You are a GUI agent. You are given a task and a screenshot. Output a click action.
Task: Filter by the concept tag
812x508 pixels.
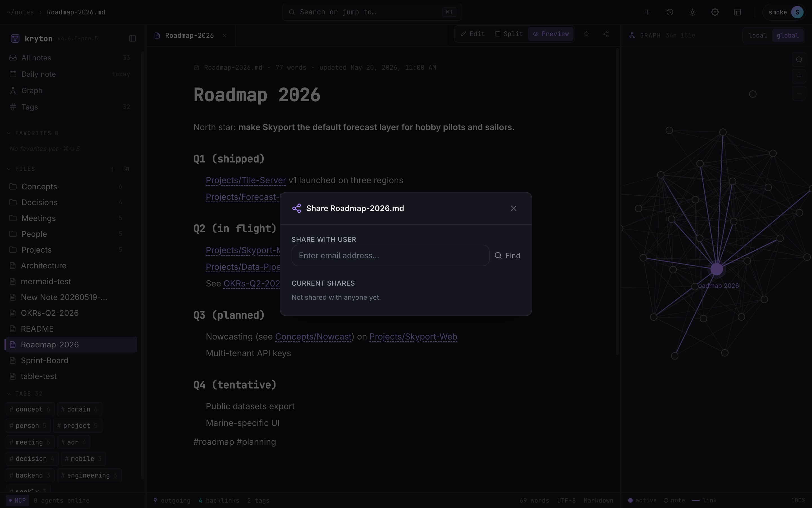30,409
